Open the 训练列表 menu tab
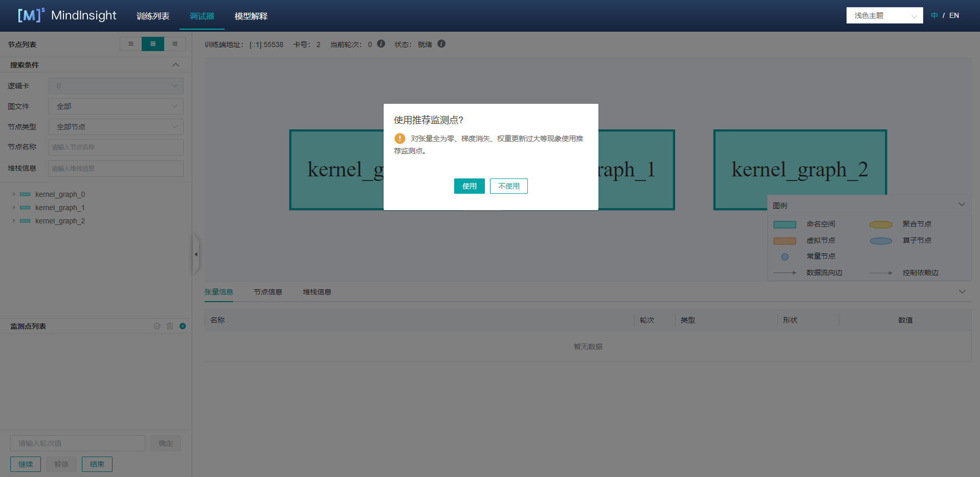 [x=153, y=16]
